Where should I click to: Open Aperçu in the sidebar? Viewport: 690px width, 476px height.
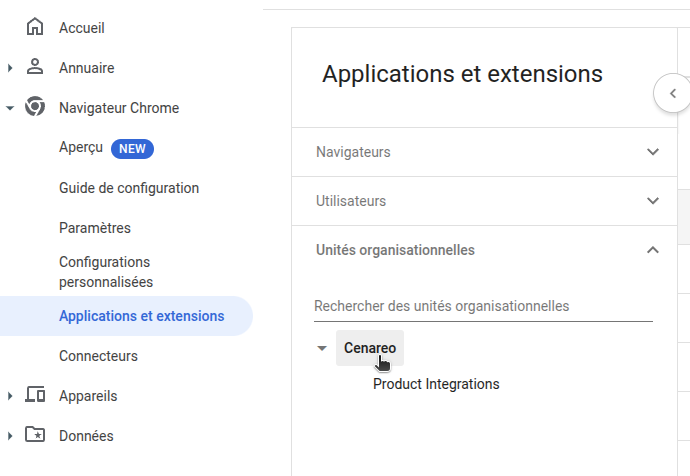coord(82,148)
